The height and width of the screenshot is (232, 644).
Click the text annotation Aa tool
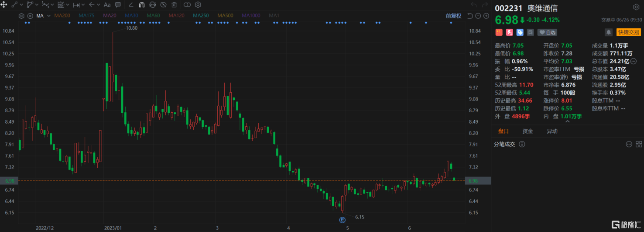click(x=107, y=5)
